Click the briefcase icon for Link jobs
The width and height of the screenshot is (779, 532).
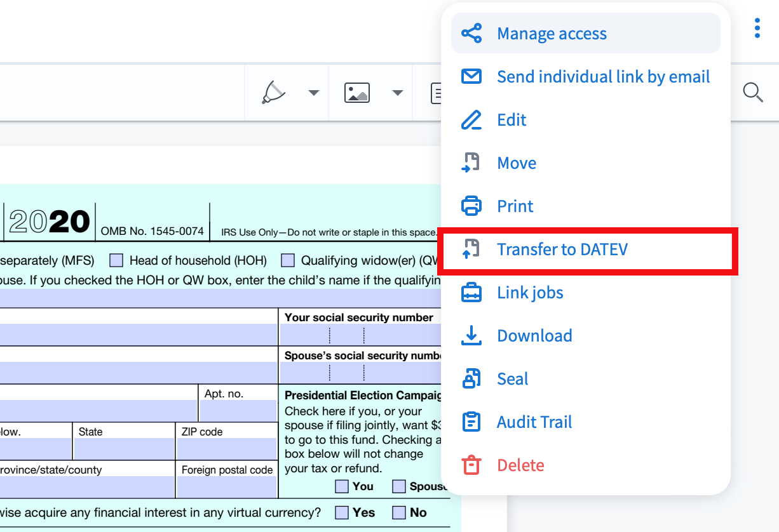[471, 293]
